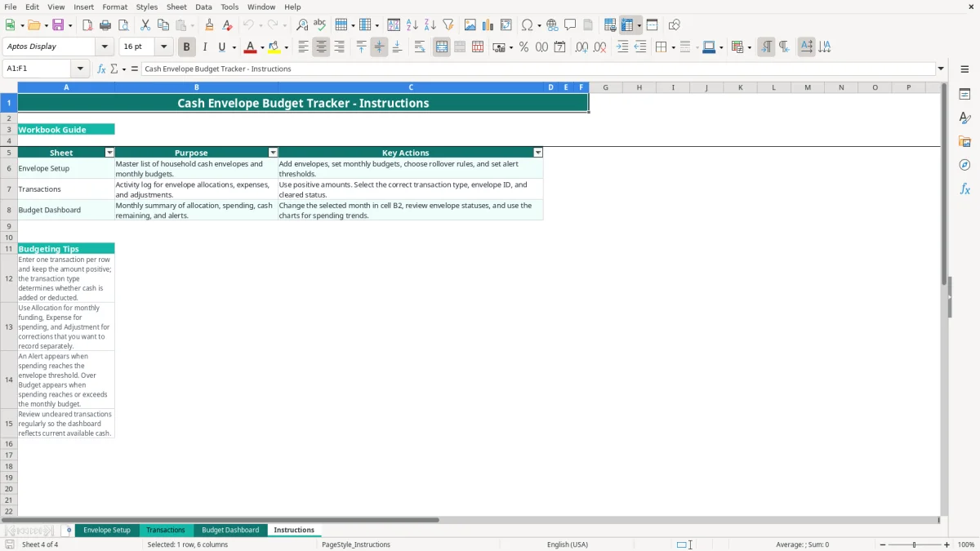Align cell text right

tap(339, 47)
